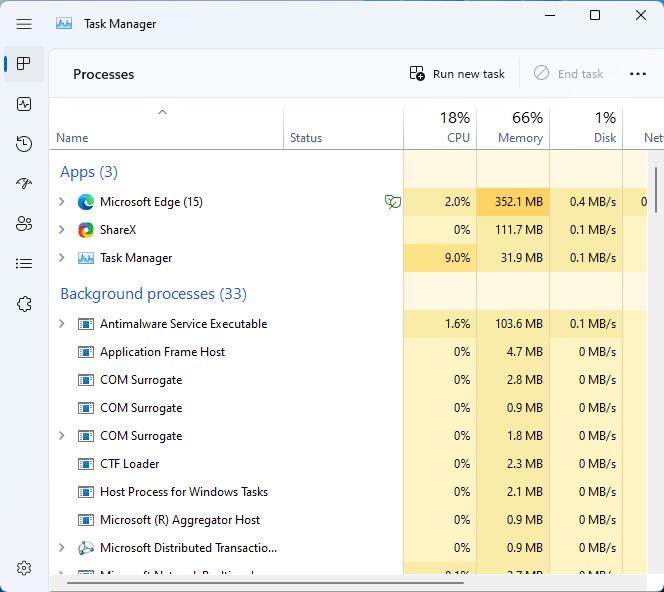The width and height of the screenshot is (664, 592).
Task: Open the Details page icon
Action: click(24, 264)
